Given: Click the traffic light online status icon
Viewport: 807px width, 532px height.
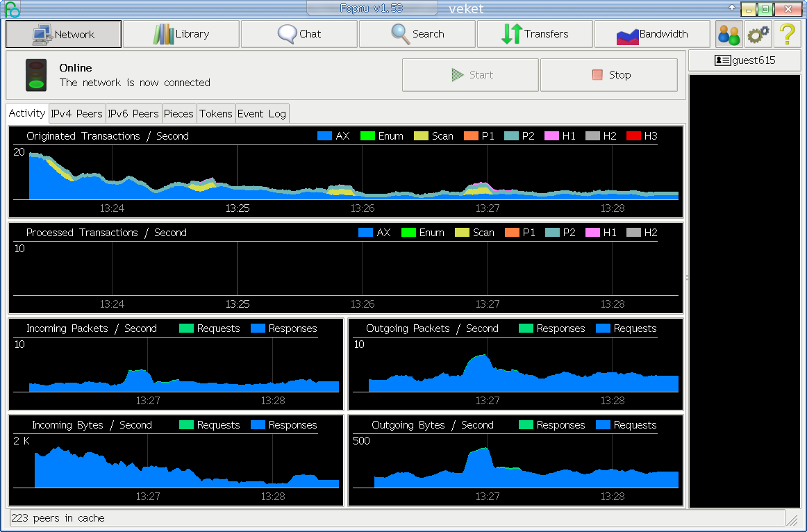Looking at the screenshot, I should coord(36,75).
